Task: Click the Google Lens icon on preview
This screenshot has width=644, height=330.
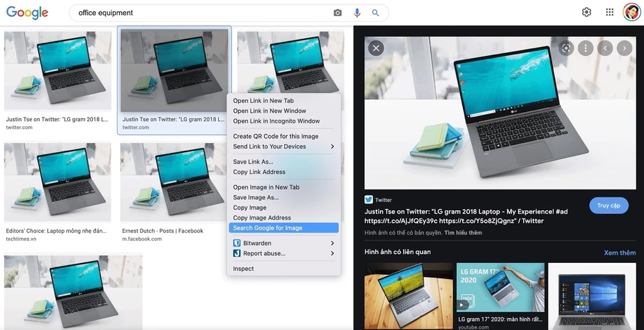Action: [x=566, y=48]
